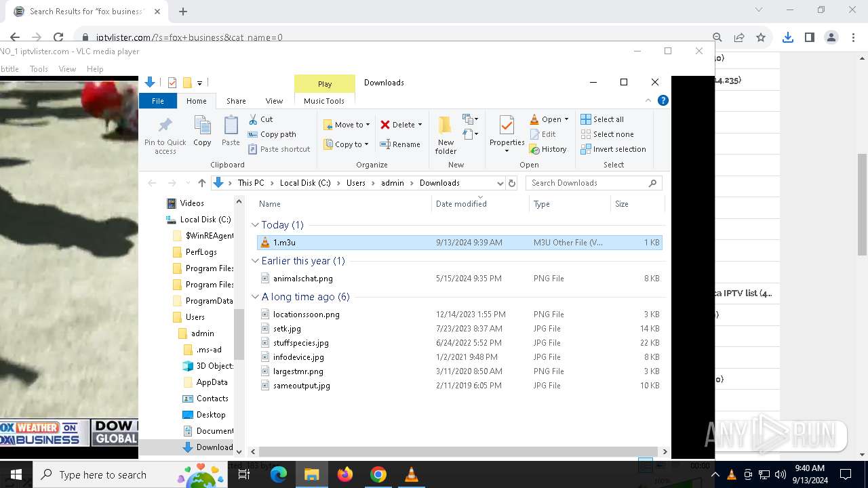Open the Quick Access Toolbar customize dropdown
This screenshot has width=868, height=488.
[x=199, y=83]
